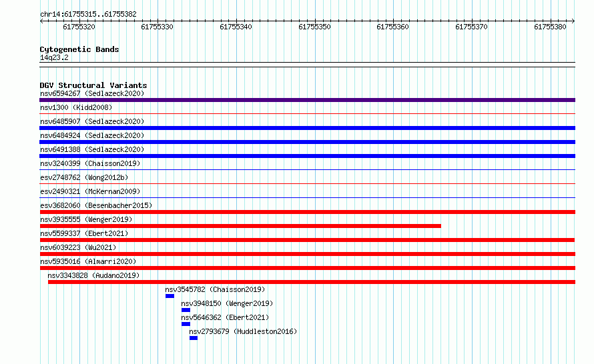Click the small blue nsv2793679 variant block
The width and height of the screenshot is (594, 364).
pyautogui.click(x=194, y=338)
